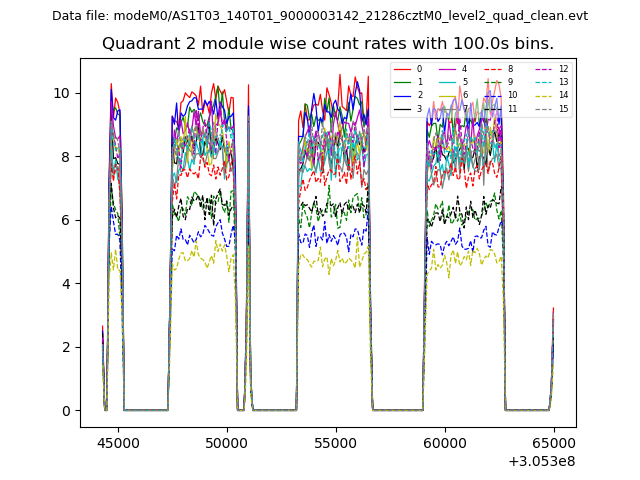Select dashed yellow module 14 legend entry
The height and width of the screenshot is (480, 640).
point(545,95)
